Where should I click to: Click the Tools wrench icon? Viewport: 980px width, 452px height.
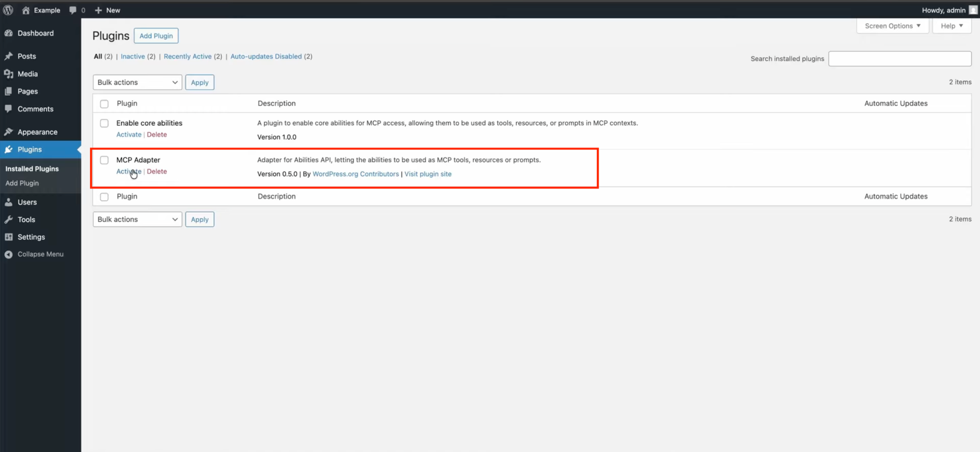(x=9, y=219)
